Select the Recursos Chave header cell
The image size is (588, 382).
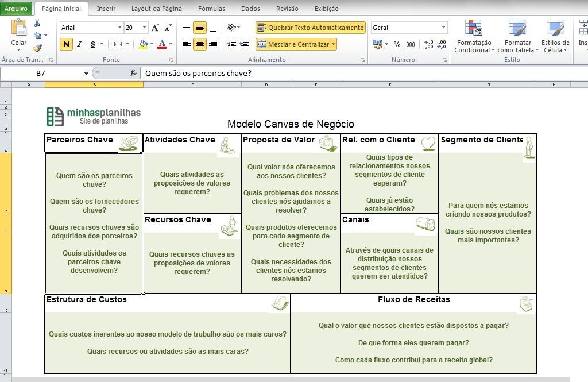(192, 223)
